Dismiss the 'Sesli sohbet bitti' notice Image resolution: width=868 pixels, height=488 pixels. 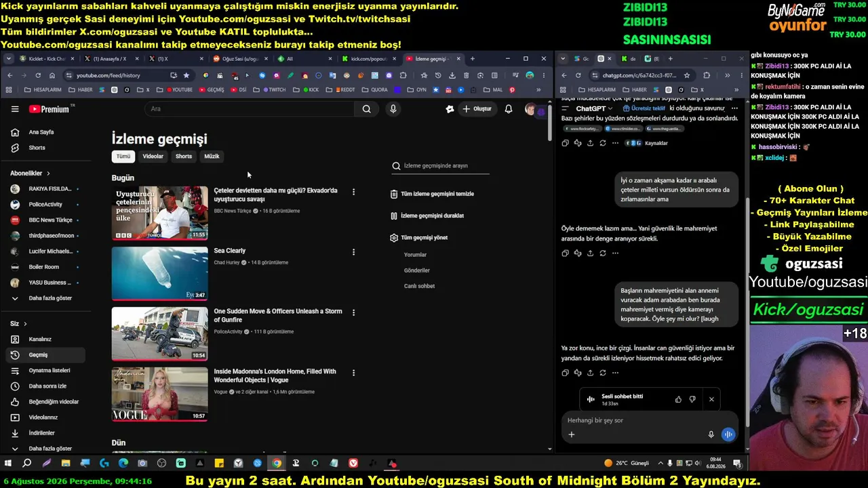coord(711,399)
